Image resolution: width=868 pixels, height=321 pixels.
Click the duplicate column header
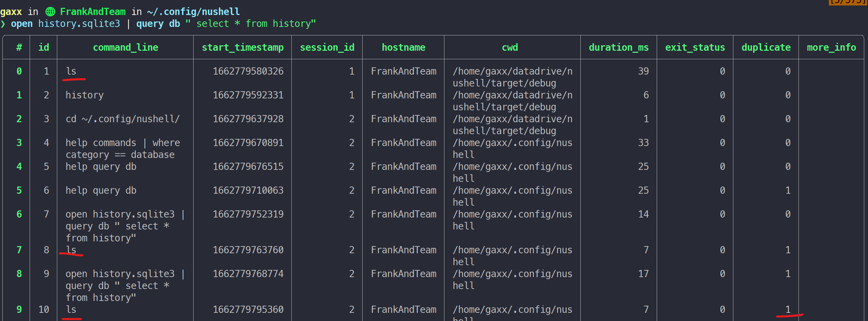pyautogui.click(x=766, y=47)
